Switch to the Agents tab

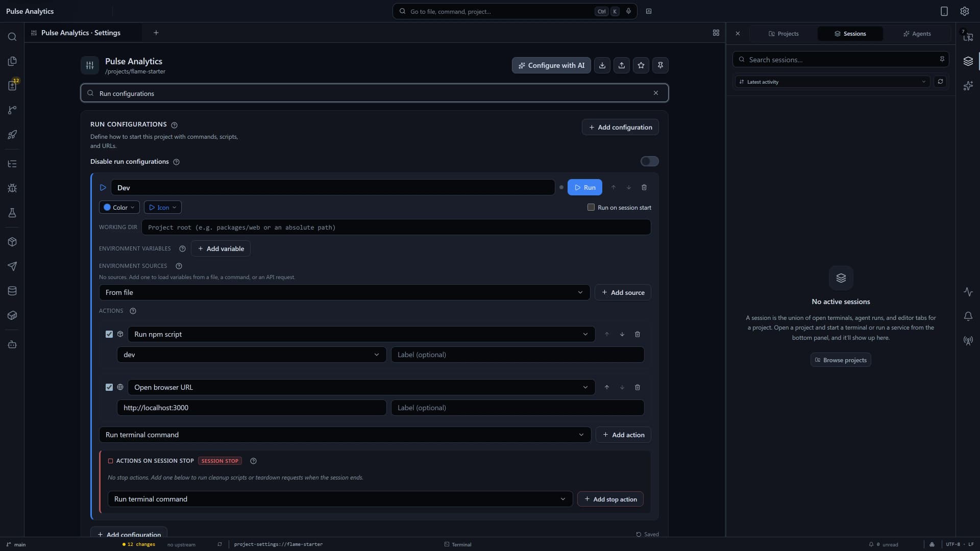pyautogui.click(x=917, y=34)
